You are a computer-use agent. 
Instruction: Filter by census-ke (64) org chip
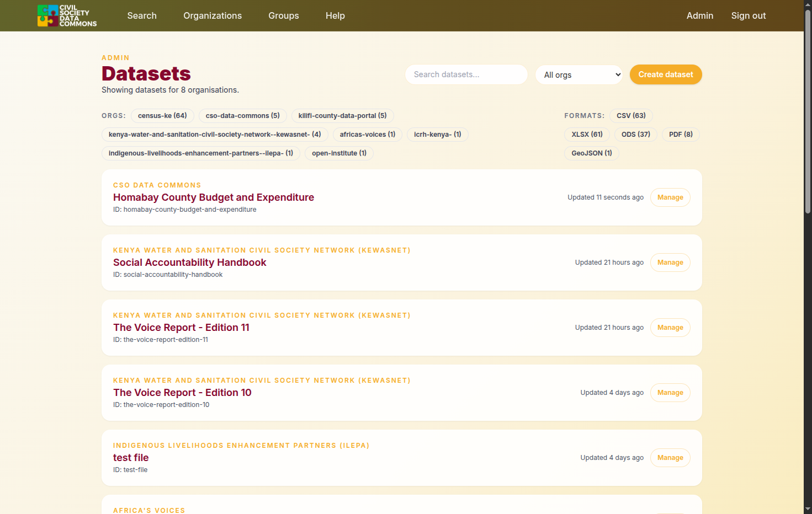click(162, 116)
